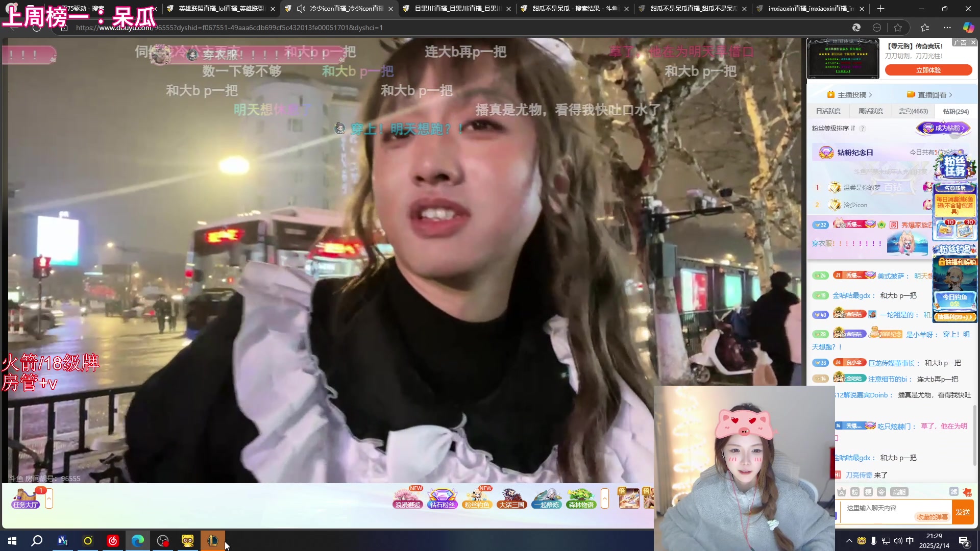Open the 钻石粉丝 activity icon
The image size is (980, 551).
tap(442, 498)
